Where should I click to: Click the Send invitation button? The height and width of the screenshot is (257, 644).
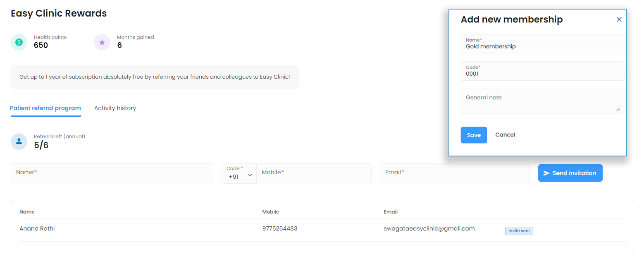[x=570, y=173]
